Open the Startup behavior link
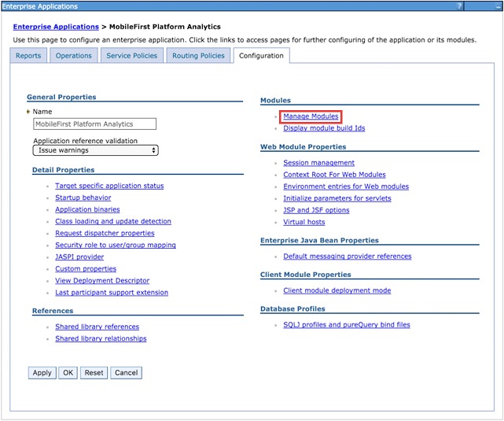The height and width of the screenshot is (421, 504). pos(83,198)
